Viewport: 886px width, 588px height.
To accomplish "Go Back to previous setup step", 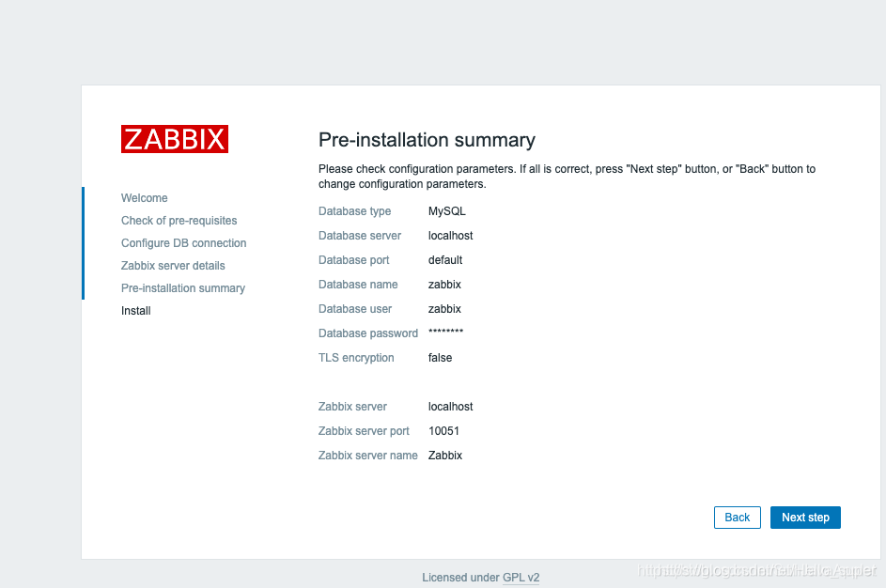I will 737,518.
